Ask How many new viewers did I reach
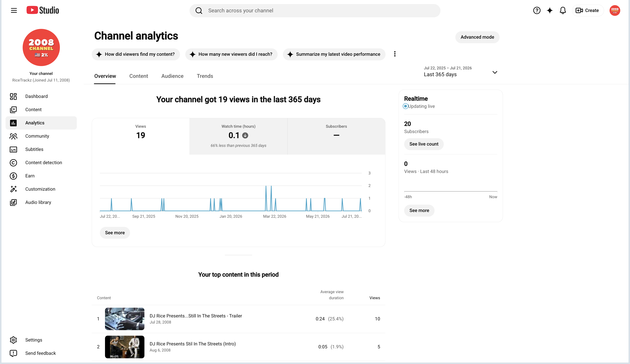The width and height of the screenshot is (630, 364). (231, 54)
